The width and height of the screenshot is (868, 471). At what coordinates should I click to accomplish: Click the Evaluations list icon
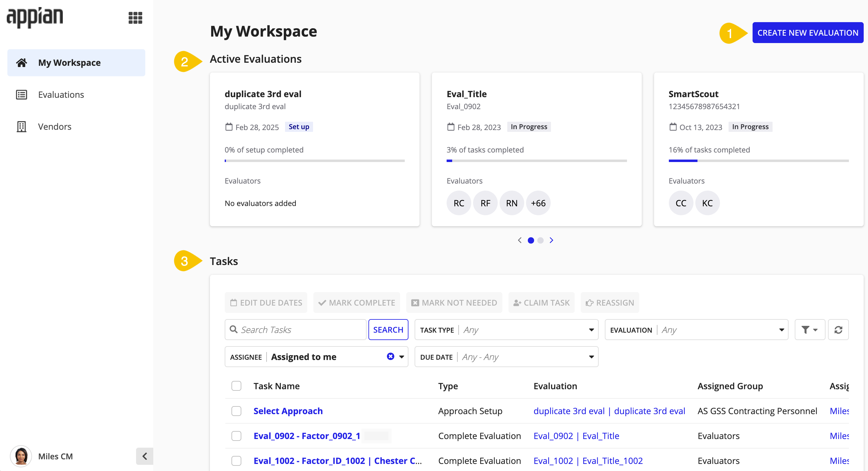[x=22, y=94]
